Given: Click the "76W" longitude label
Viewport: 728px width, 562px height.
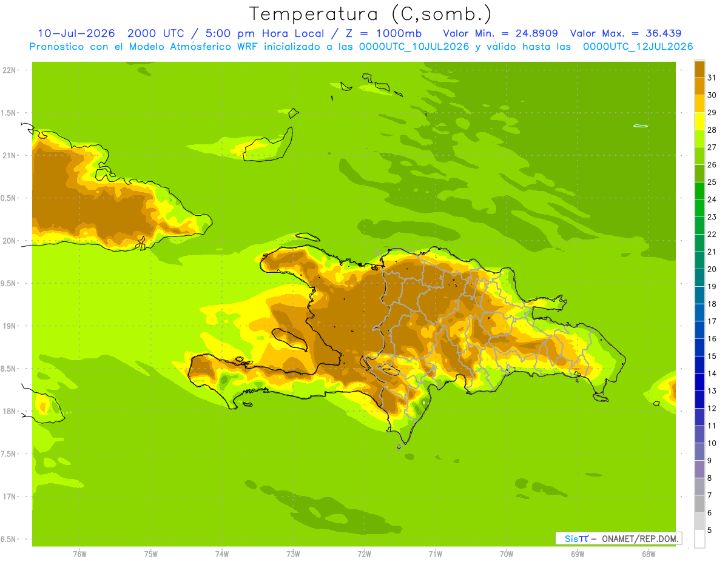Looking at the screenshot, I should click(79, 554).
